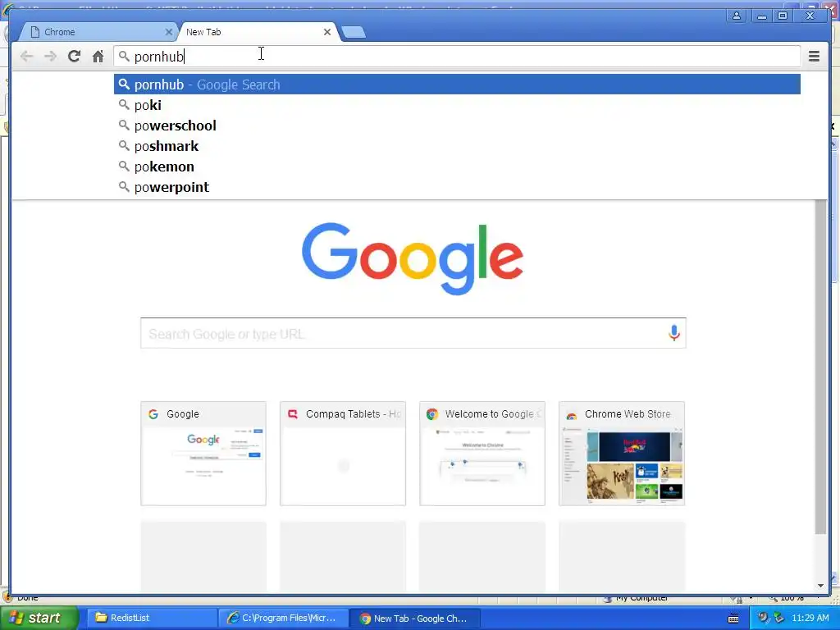
Task: Close the Chrome tab
Action: coord(168,32)
